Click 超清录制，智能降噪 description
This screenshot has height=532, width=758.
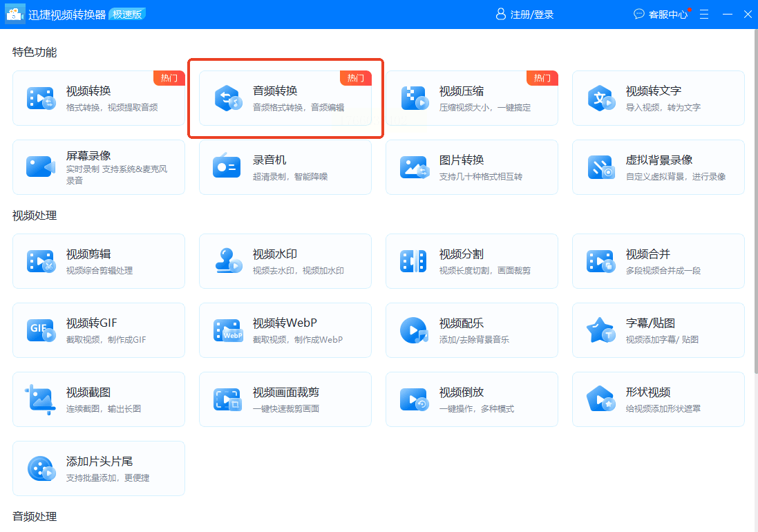click(x=290, y=176)
